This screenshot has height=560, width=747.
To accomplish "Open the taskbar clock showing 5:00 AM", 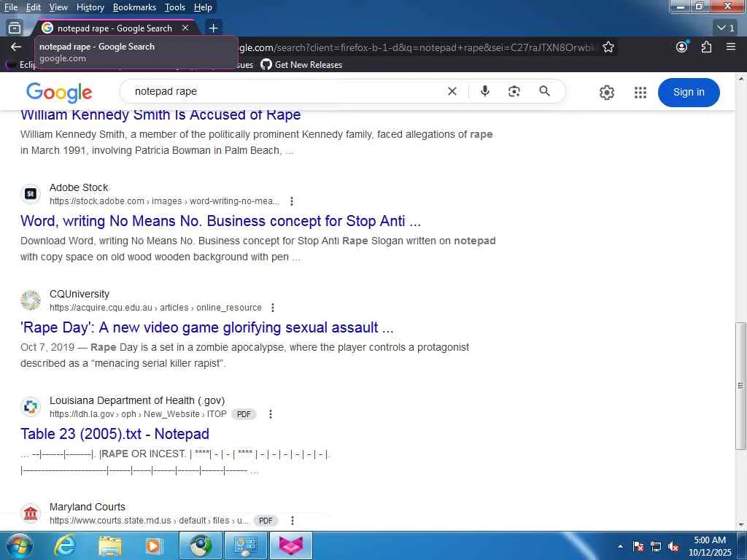I will pos(710,546).
